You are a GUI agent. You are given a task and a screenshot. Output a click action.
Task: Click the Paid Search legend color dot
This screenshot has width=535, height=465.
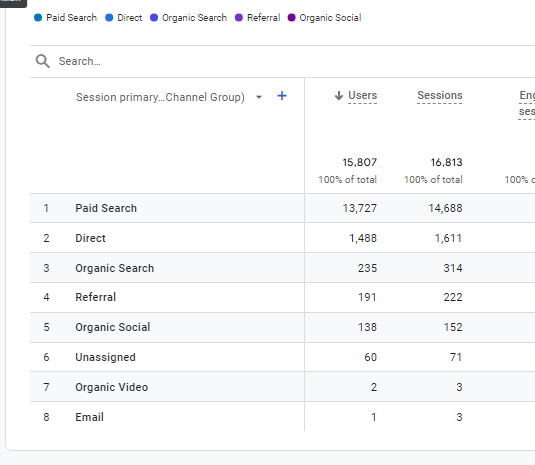coord(38,18)
